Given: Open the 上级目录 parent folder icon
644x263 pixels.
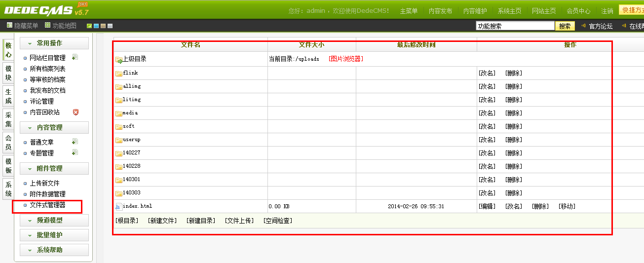Looking at the screenshot, I should click(x=119, y=60).
